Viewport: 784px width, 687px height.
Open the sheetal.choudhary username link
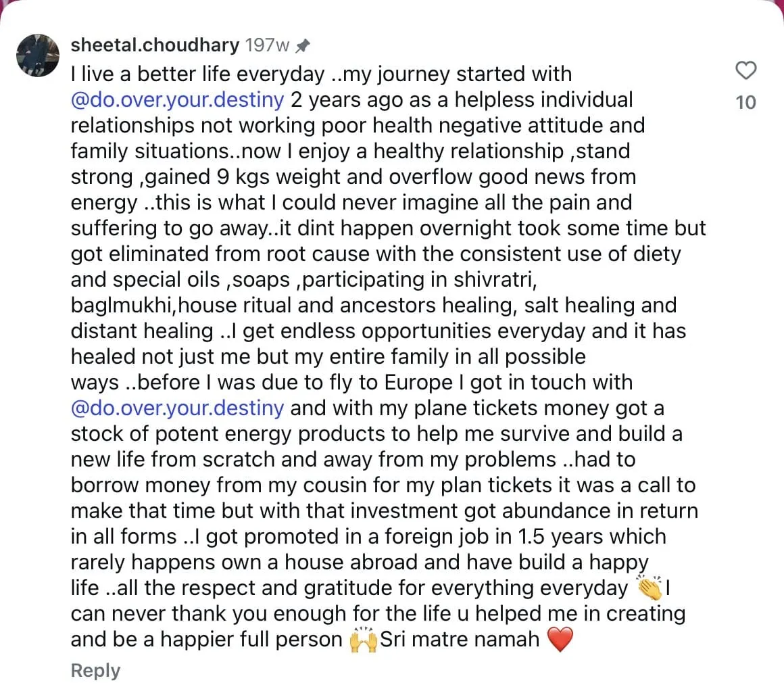[x=155, y=45]
